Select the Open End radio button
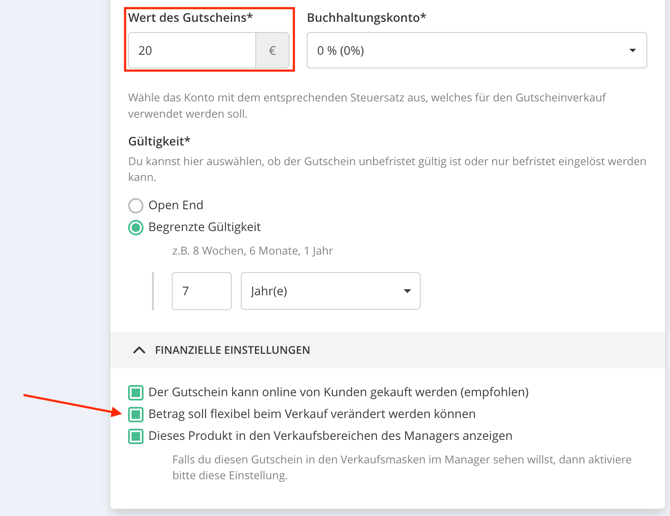The image size is (670, 516). pyautogui.click(x=136, y=206)
